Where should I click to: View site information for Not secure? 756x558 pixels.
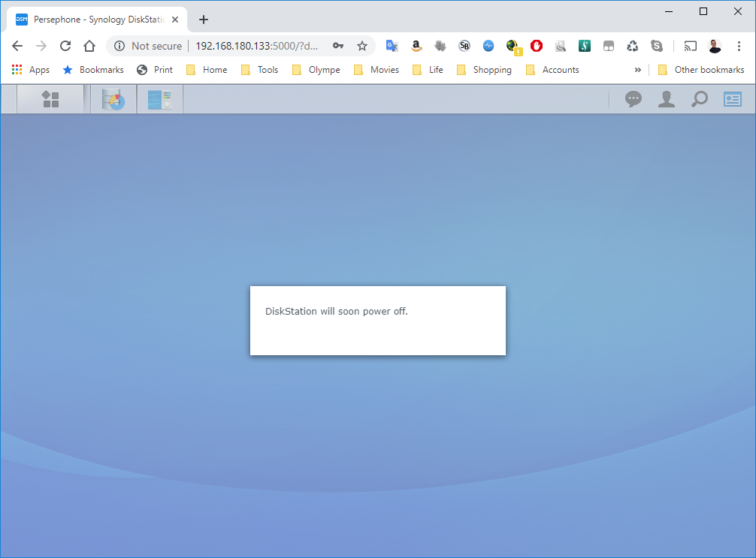148,46
